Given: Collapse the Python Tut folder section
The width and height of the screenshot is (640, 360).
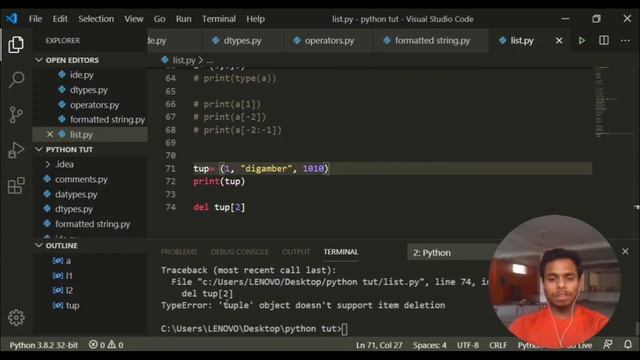Looking at the screenshot, I should tap(39, 149).
